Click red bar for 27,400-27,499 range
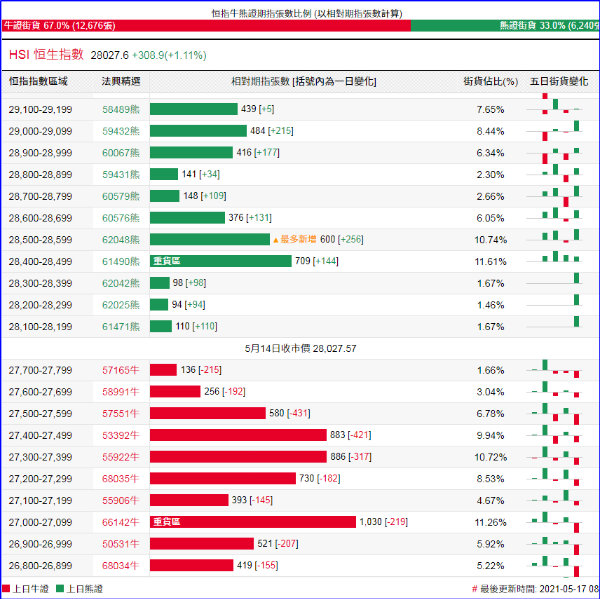Screen dimensions: 600x599 tap(238, 435)
